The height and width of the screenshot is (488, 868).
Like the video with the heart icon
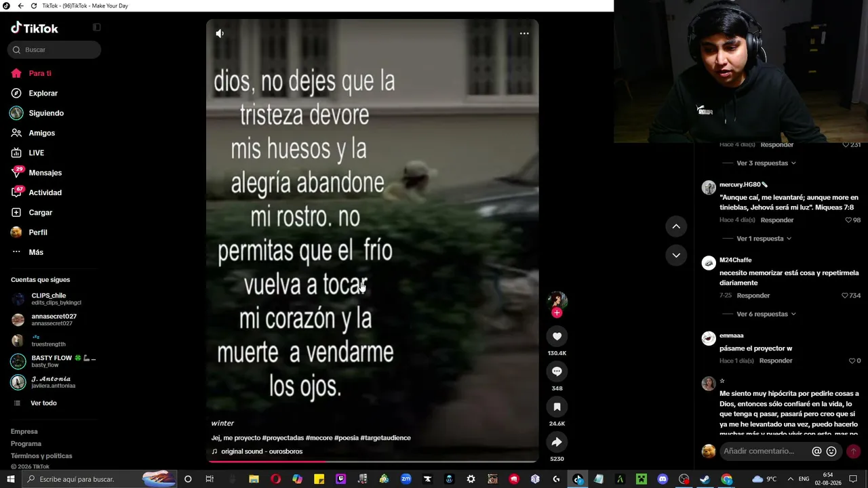(557, 336)
